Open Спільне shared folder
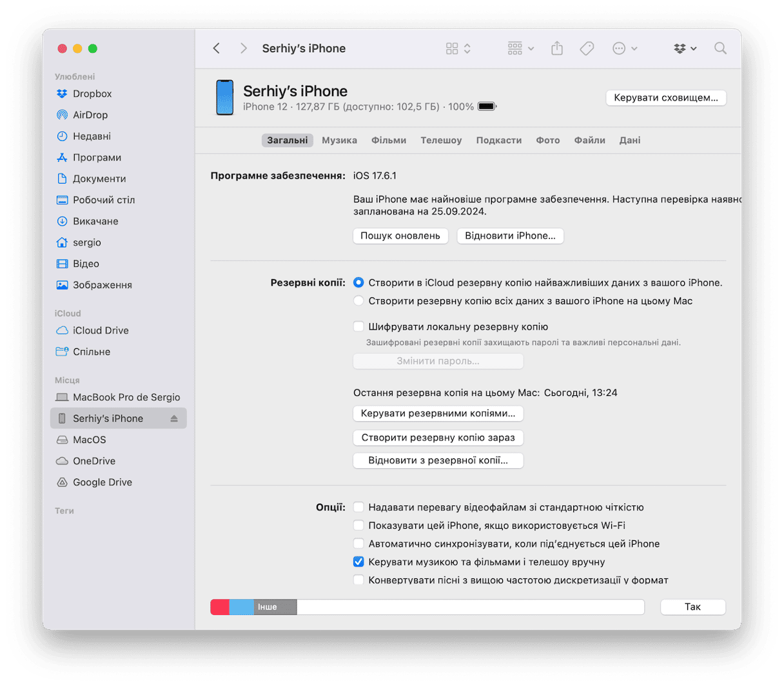 pyautogui.click(x=118, y=351)
